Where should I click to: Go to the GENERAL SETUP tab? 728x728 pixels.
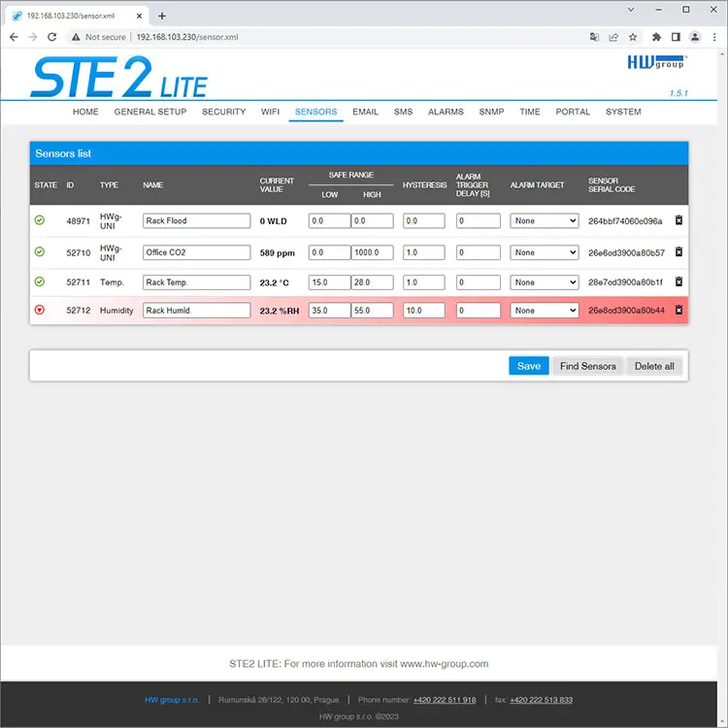[150, 112]
